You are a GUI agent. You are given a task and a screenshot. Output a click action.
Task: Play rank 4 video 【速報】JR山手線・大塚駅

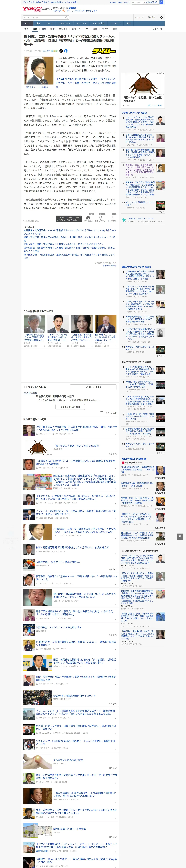pos(160,418)
